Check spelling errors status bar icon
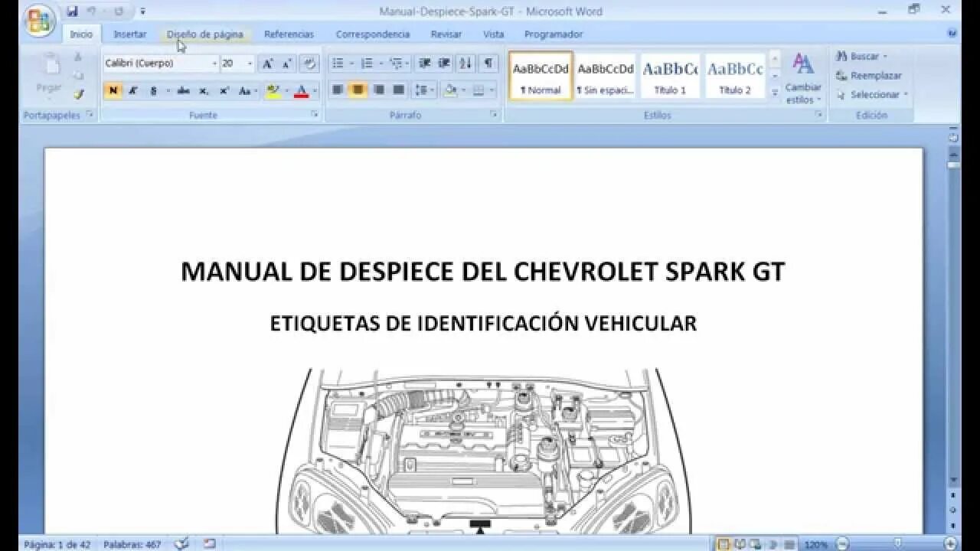This screenshot has height=551, width=980. coord(182,544)
